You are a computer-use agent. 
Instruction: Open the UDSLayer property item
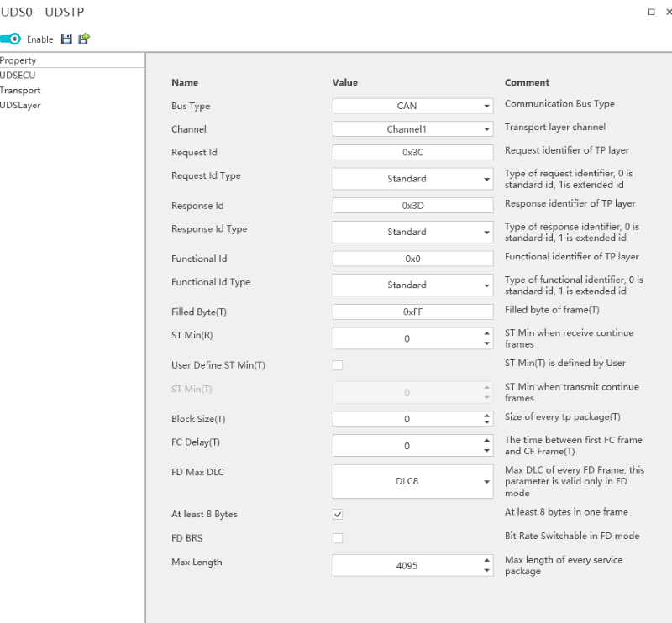pos(20,106)
